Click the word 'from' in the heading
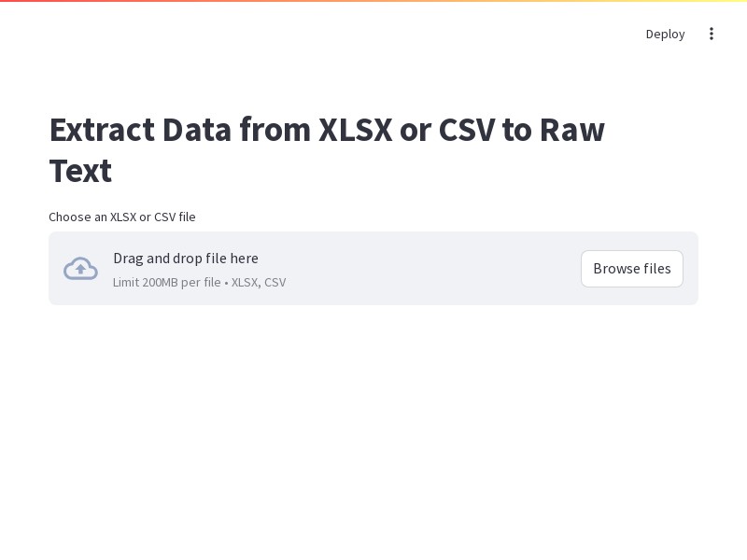The height and width of the screenshot is (560, 747). 275,130
